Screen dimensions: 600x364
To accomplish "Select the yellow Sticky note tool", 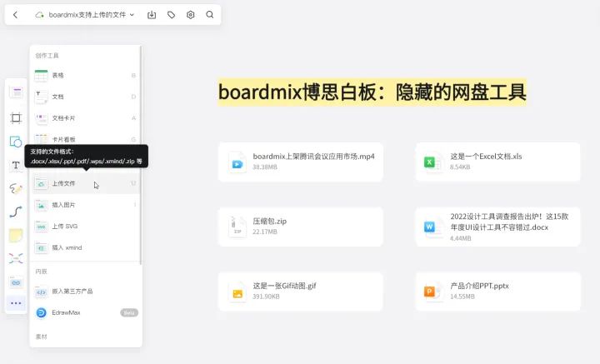I will [16, 235].
